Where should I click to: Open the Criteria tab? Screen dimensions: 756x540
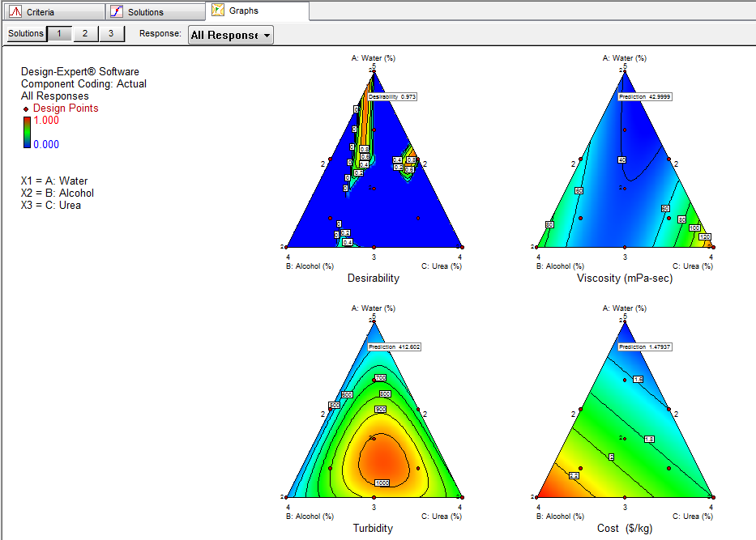pos(53,12)
